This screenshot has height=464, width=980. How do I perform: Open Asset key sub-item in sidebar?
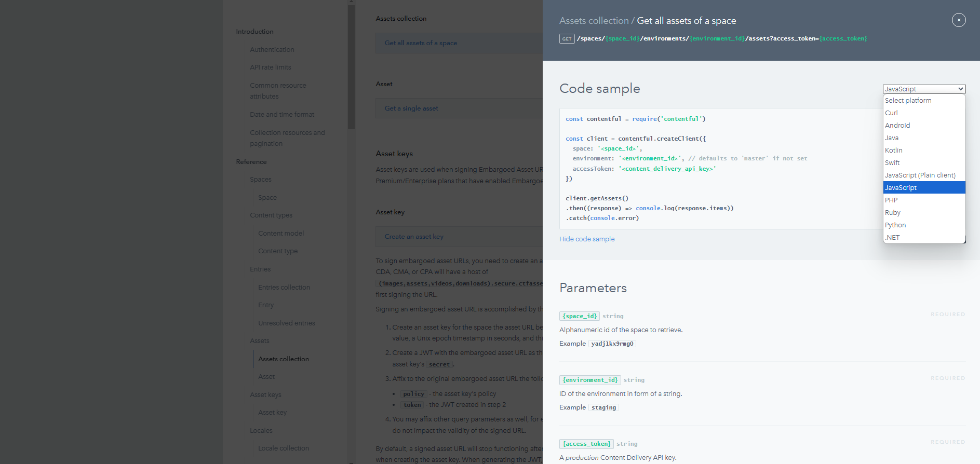tap(273, 413)
